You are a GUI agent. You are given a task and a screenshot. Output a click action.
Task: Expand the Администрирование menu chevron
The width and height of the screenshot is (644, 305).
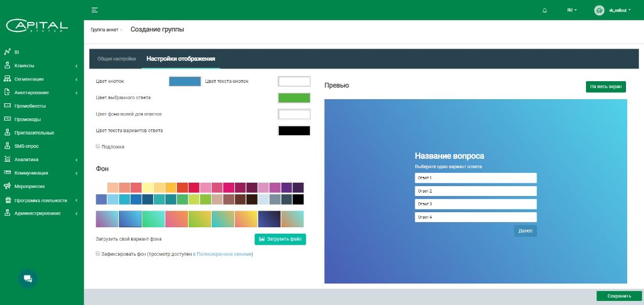coord(77,213)
